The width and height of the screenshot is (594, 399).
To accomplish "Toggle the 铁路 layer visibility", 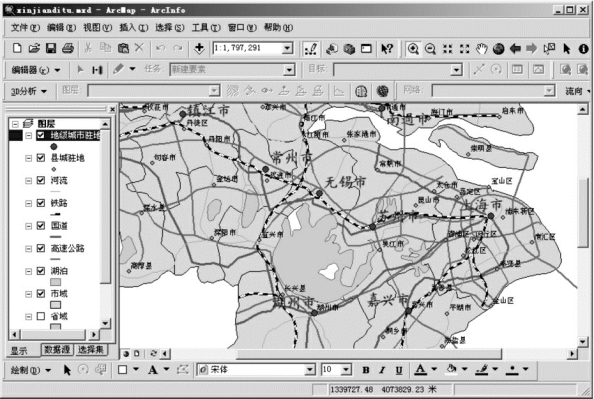I will pos(41,203).
